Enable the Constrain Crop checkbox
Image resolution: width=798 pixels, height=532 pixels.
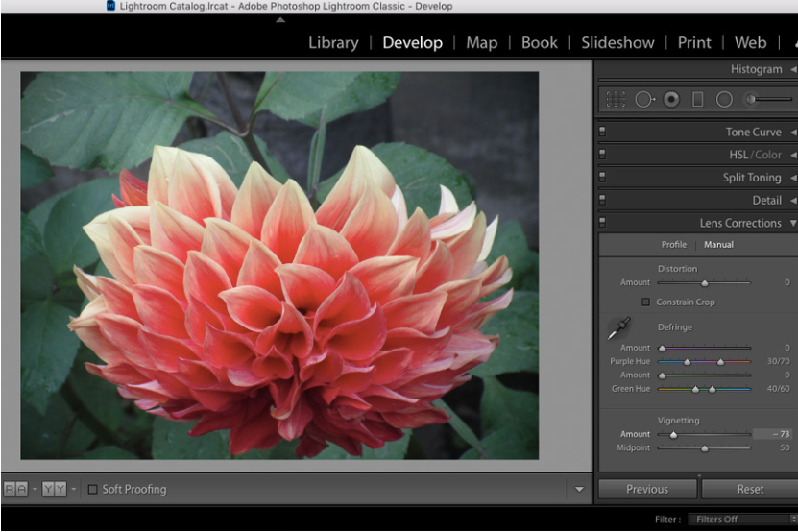tap(646, 302)
